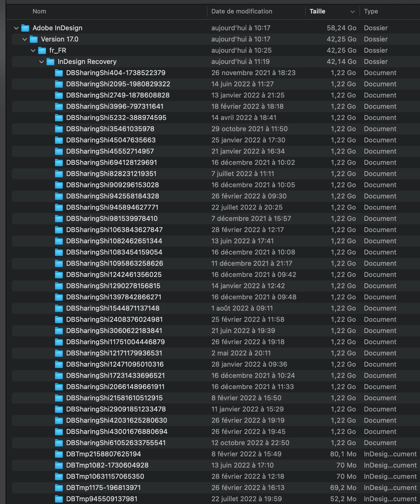Click icon of DBTmp10631157065350

[x=59, y=477]
